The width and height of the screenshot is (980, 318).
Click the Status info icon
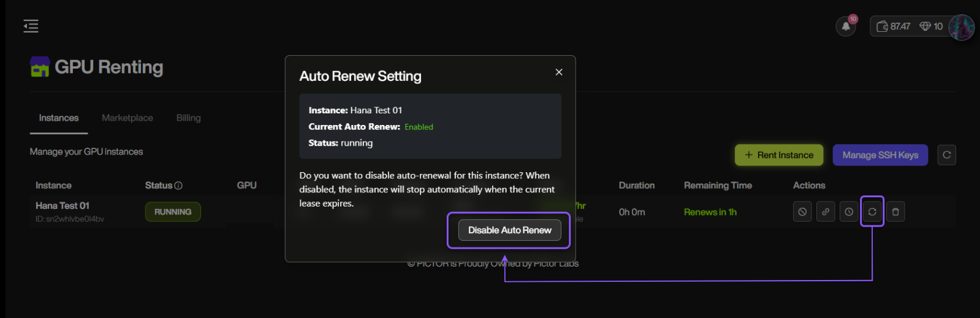coord(178,186)
